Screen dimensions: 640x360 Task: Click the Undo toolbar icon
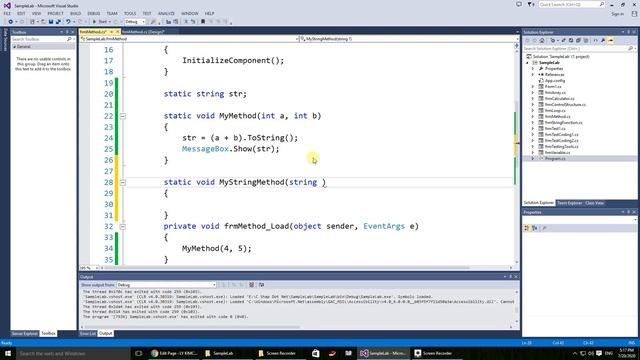[x=68, y=22]
